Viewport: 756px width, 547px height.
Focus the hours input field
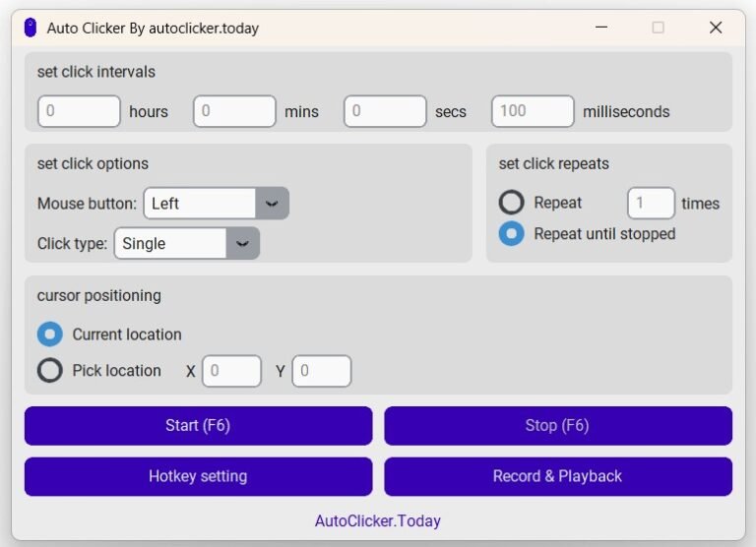tap(79, 111)
